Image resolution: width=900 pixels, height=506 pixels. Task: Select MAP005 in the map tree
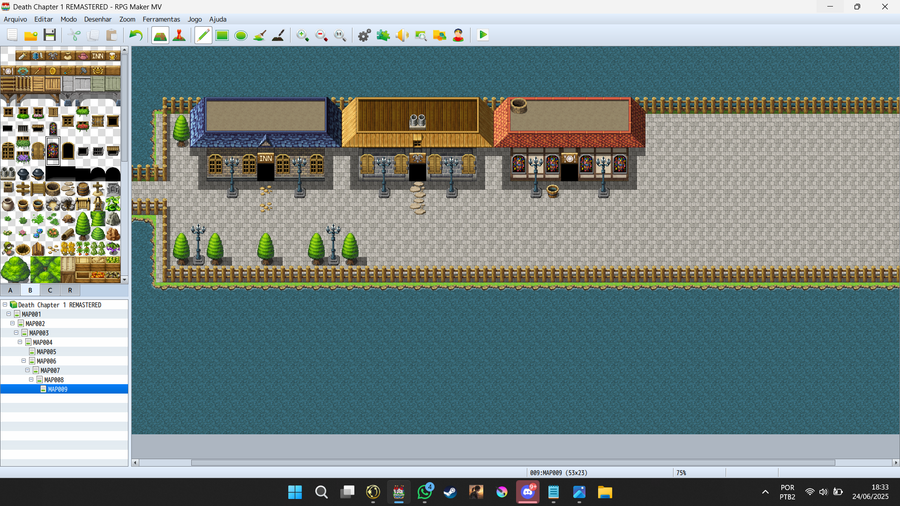pos(46,352)
